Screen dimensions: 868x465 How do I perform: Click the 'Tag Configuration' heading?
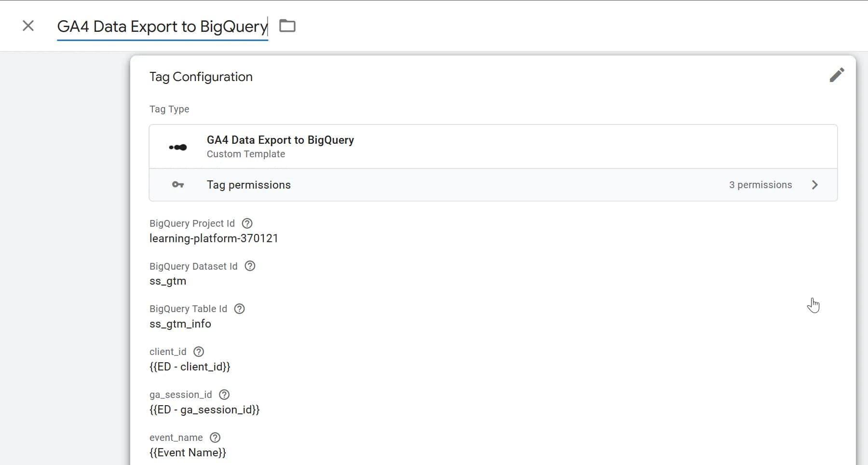point(201,77)
